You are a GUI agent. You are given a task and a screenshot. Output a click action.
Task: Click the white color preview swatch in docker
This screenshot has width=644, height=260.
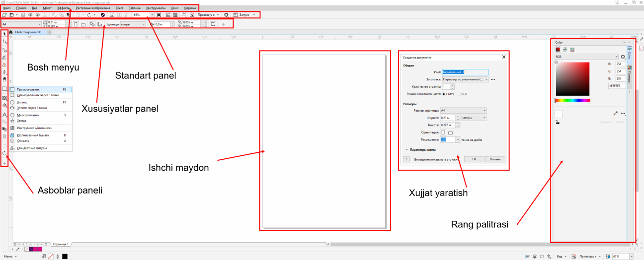click(x=559, y=114)
